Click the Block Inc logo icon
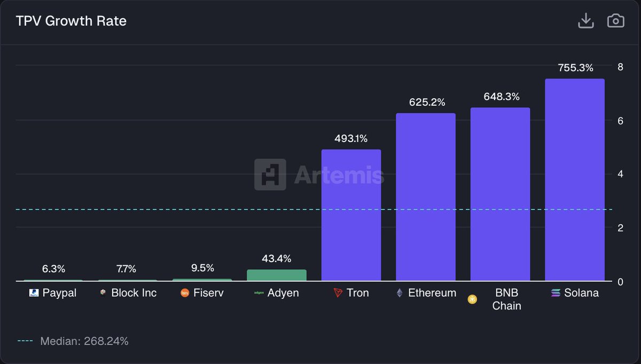This screenshot has height=364, width=641. click(103, 293)
